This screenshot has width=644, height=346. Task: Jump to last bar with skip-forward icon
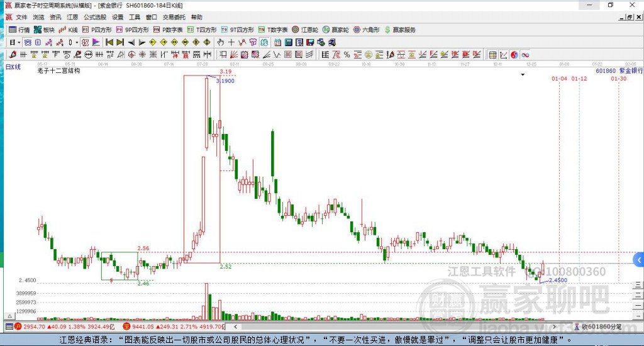pyautogui.click(x=120, y=42)
